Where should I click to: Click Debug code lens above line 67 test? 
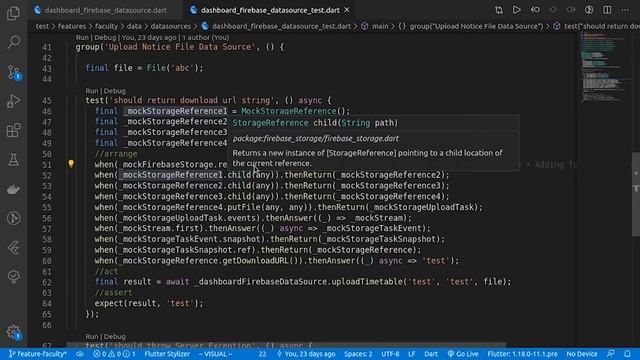point(115,336)
